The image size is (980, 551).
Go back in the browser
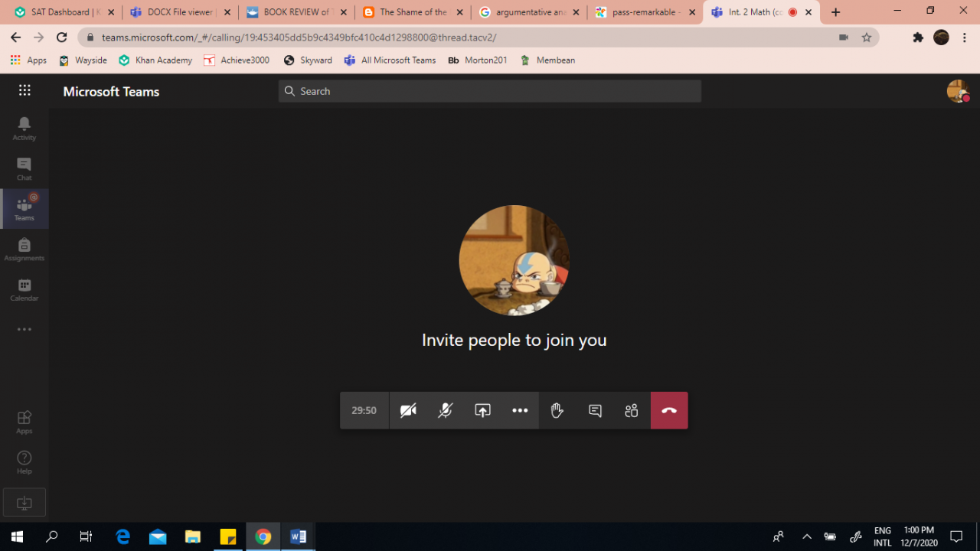pos(15,37)
